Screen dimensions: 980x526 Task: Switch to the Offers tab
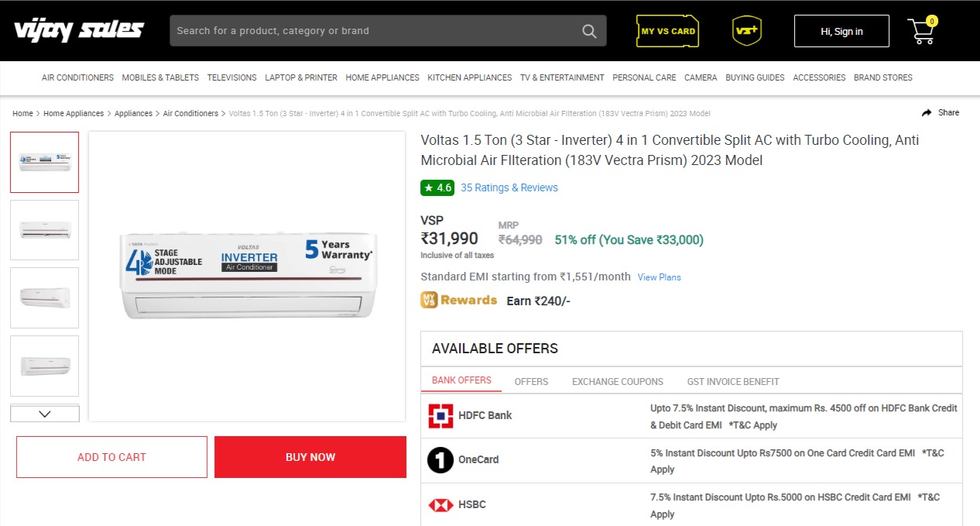click(531, 381)
